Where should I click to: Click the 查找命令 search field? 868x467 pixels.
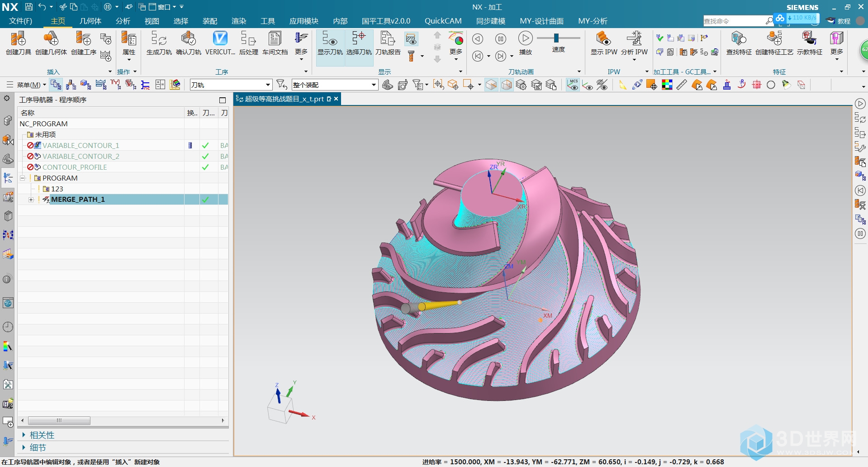pos(734,21)
